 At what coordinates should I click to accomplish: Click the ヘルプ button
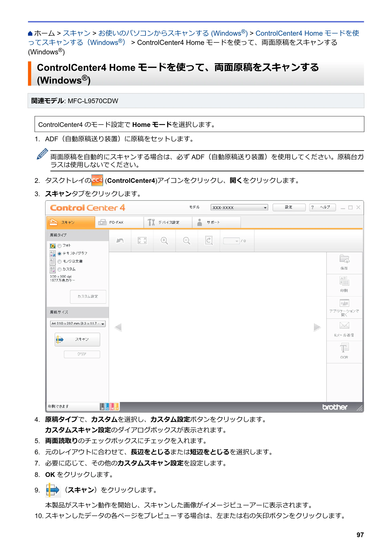[x=322, y=207]
